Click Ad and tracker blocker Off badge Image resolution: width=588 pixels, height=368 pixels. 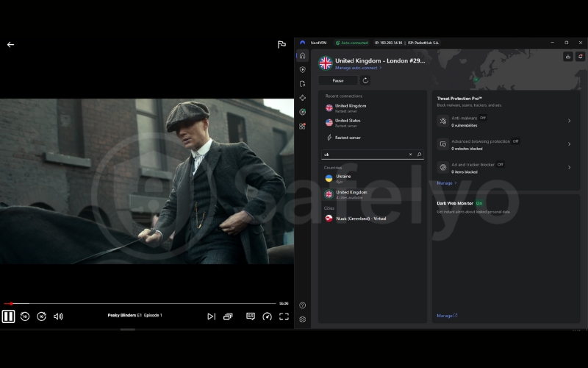tap(500, 164)
